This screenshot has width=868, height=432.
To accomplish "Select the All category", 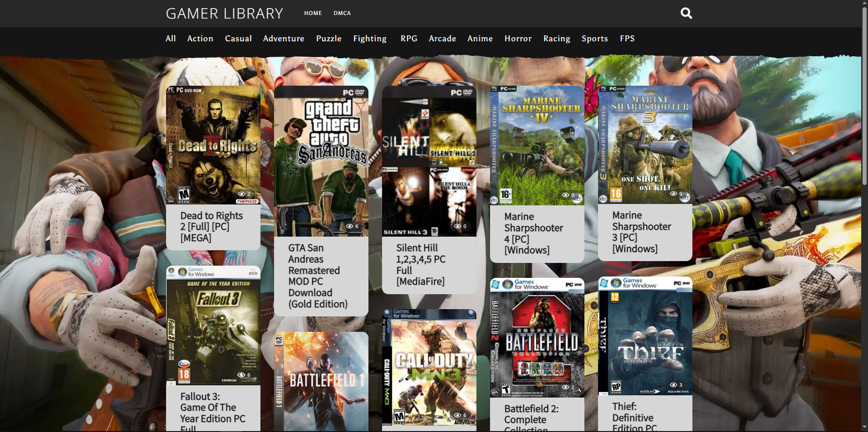I will [171, 39].
